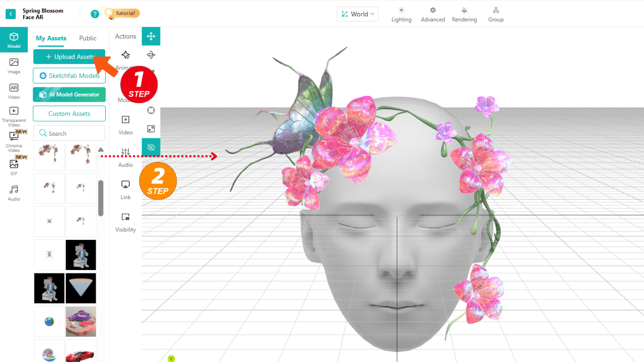The height and width of the screenshot is (362, 644).
Task: Open the World coordinate dropdown
Action: tap(358, 14)
